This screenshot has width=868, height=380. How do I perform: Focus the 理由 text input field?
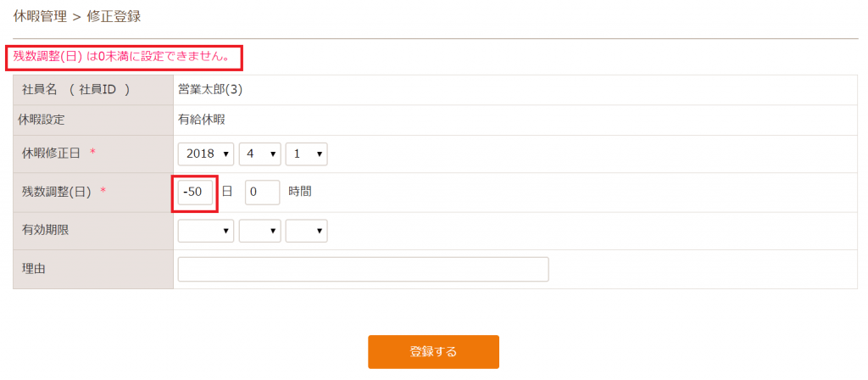pyautogui.click(x=363, y=269)
